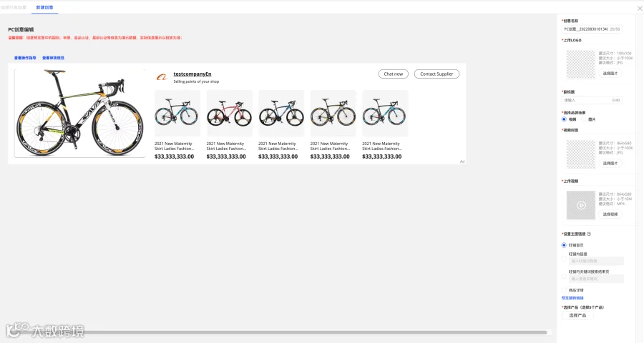
Task: Click the 选择产品 button
Action: coord(577,316)
